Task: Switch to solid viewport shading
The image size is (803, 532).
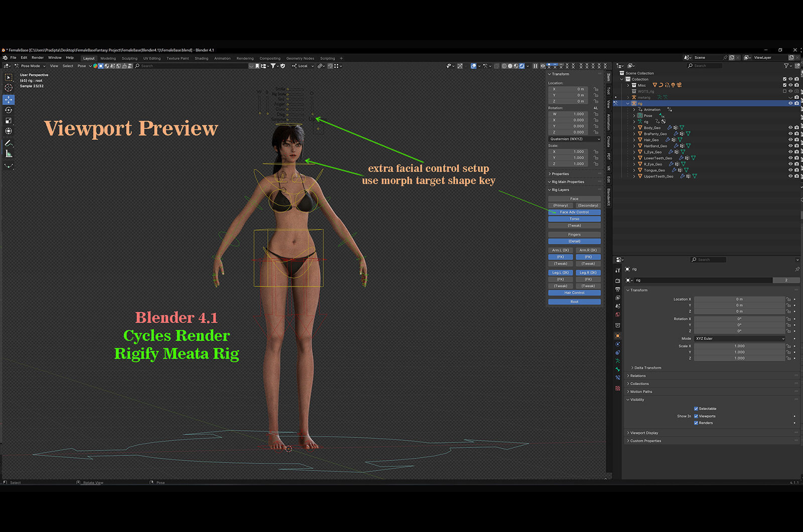Action: pos(510,66)
